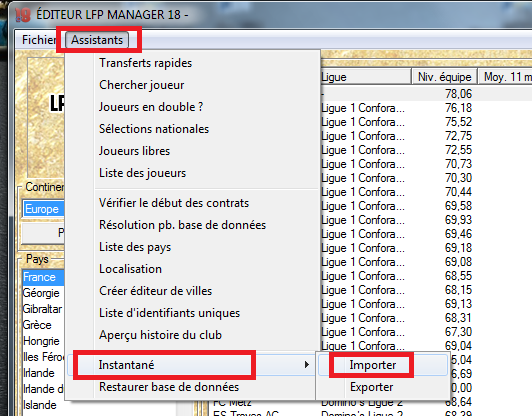
Task: Sort by Niv. équipe column header
Action: 444,77
